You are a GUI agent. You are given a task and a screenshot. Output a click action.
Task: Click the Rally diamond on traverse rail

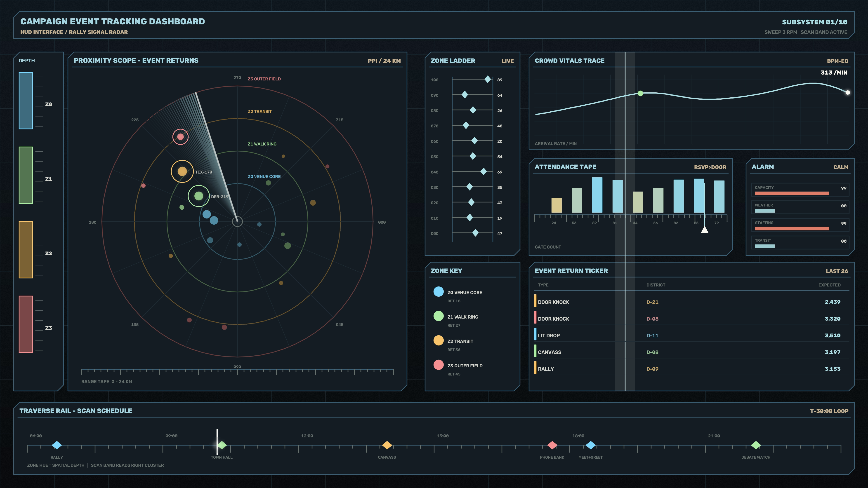coord(57,445)
